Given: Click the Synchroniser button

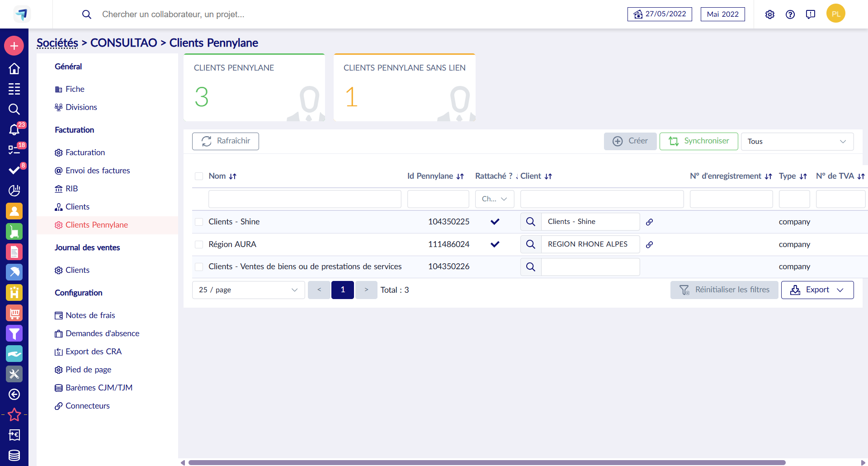Looking at the screenshot, I should point(699,141).
